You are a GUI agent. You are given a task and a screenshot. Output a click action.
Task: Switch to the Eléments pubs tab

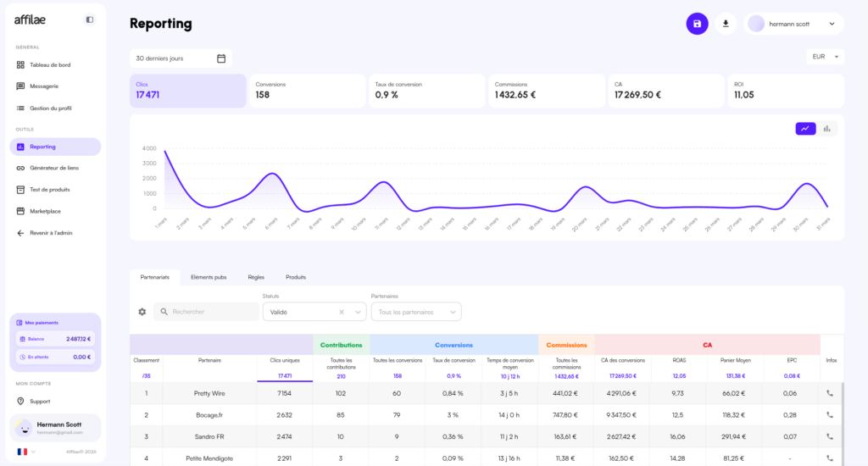tap(209, 277)
